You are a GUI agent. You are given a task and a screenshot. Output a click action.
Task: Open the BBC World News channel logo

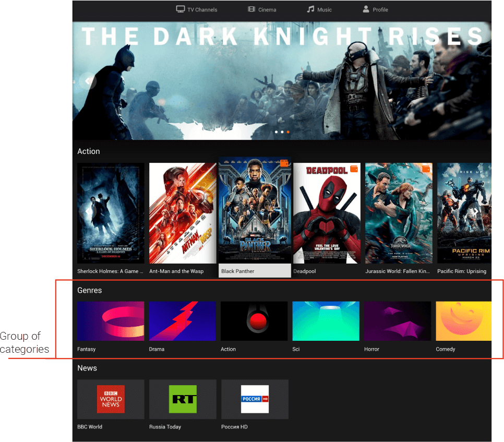click(111, 399)
